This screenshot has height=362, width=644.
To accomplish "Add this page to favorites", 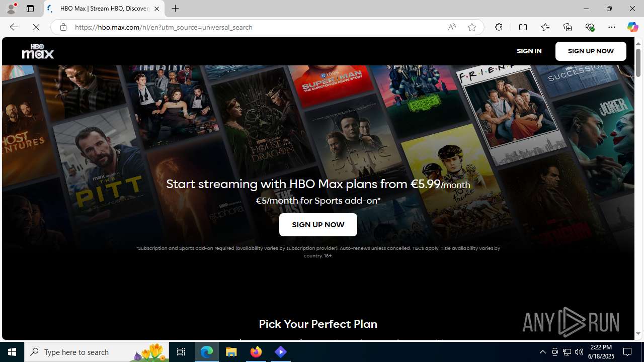I will click(471, 27).
